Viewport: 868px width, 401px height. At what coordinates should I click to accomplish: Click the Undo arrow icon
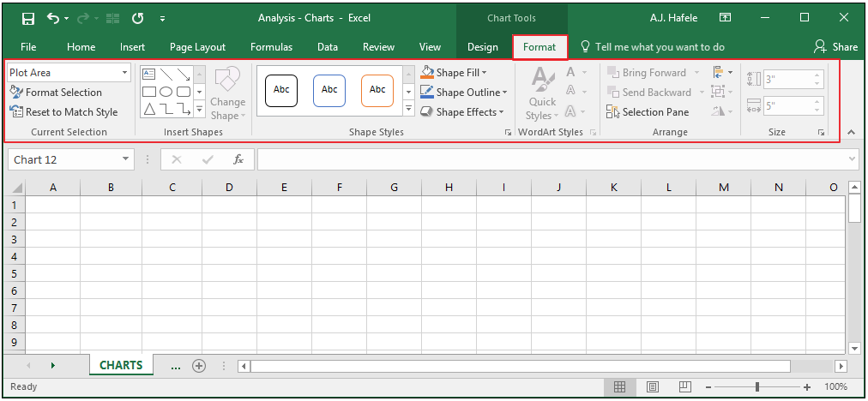(x=53, y=18)
